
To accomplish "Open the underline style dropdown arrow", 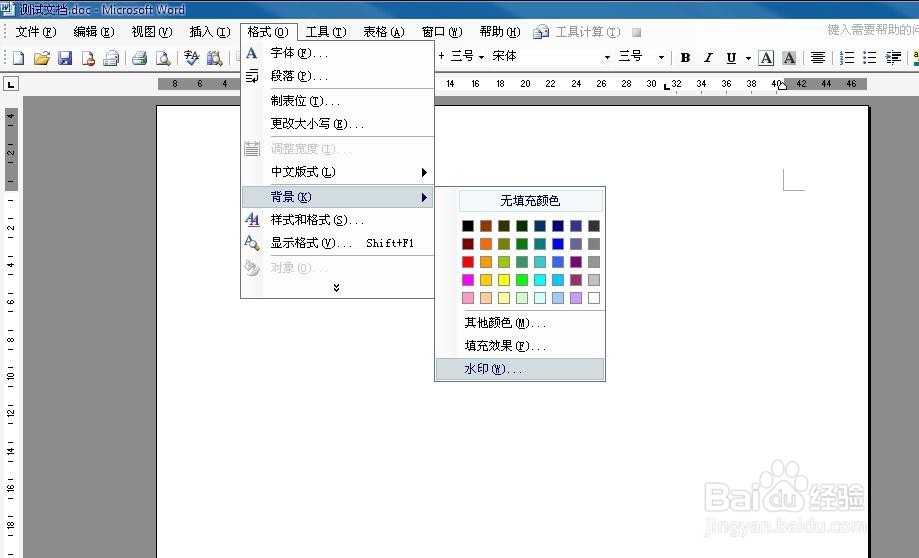I will tap(748, 58).
